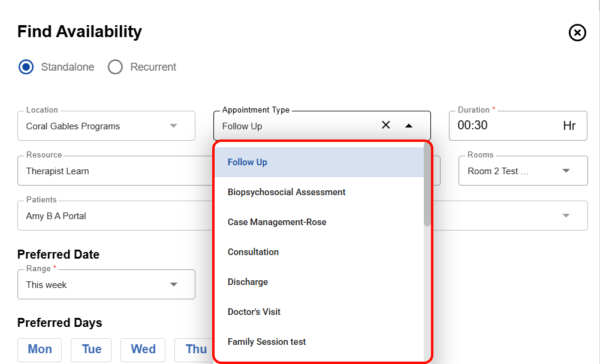Select the Recurrent radio button

click(x=115, y=67)
